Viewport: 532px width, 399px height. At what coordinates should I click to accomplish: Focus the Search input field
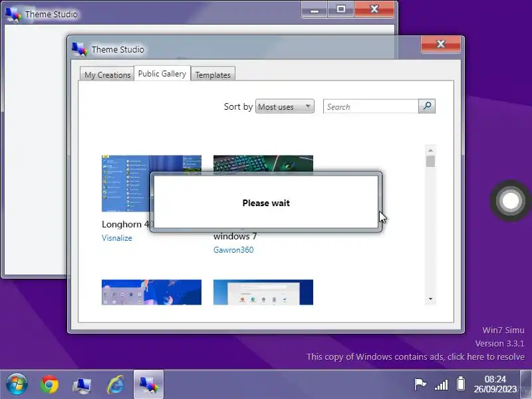pyautogui.click(x=371, y=106)
